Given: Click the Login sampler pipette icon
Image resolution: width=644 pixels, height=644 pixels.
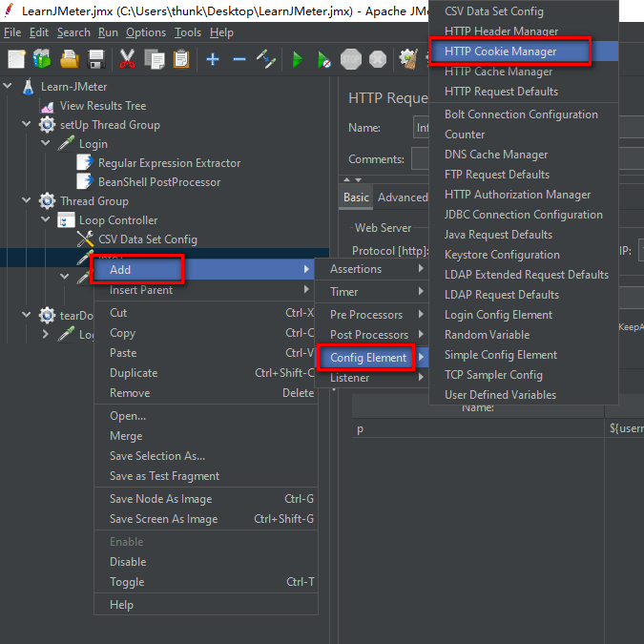Looking at the screenshot, I should coord(66,144).
